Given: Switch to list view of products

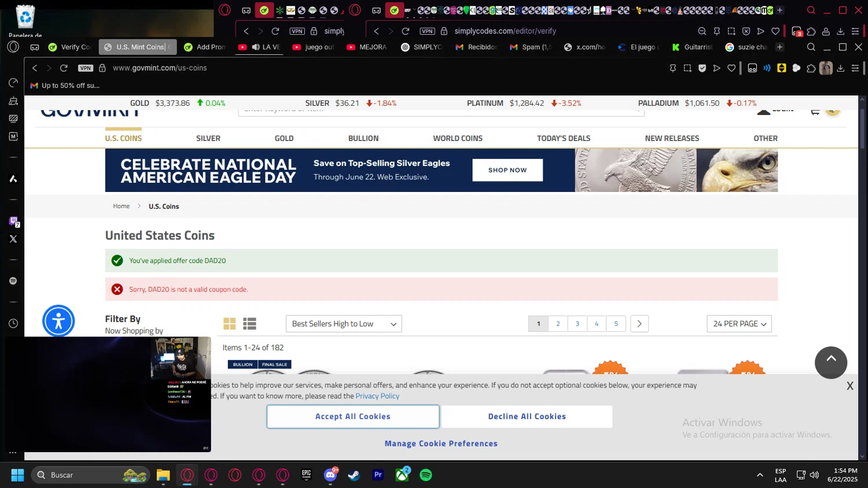Looking at the screenshot, I should tap(249, 324).
